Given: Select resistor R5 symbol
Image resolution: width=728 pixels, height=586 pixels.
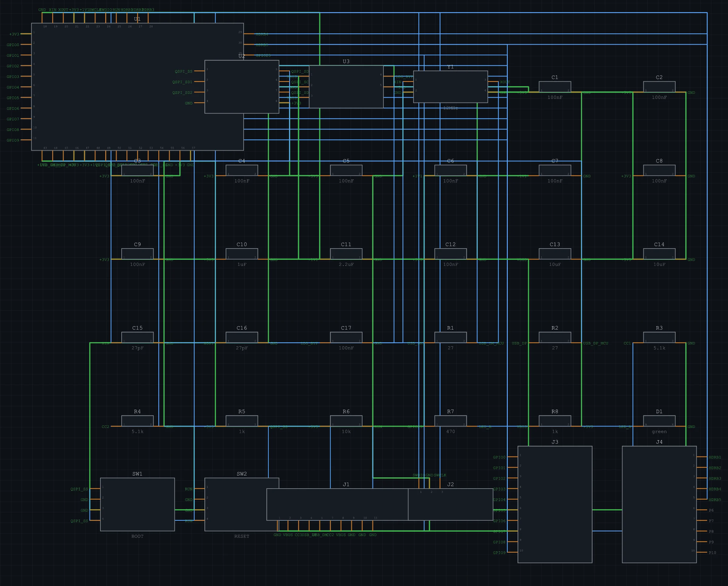Looking at the screenshot, I should (x=242, y=421).
